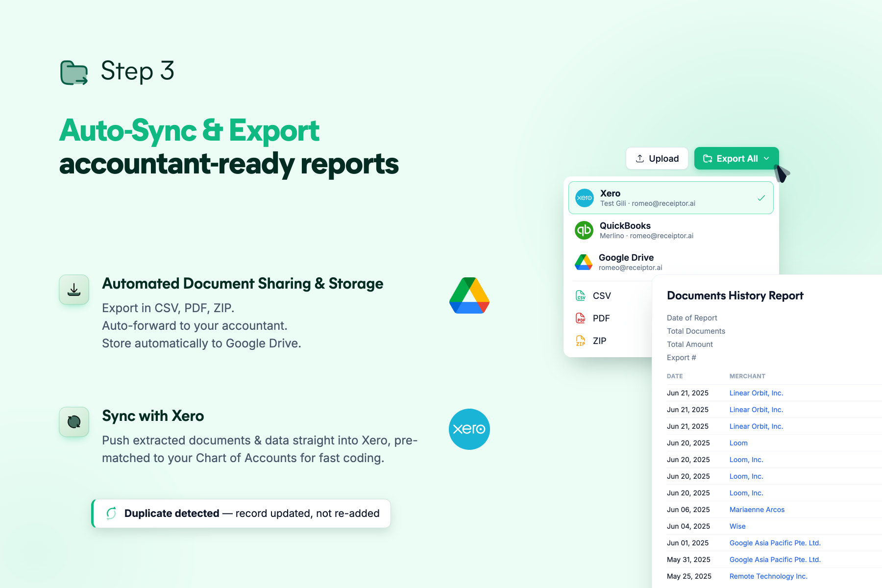Click the PDF file icon
The image size is (882, 588).
[581, 318]
